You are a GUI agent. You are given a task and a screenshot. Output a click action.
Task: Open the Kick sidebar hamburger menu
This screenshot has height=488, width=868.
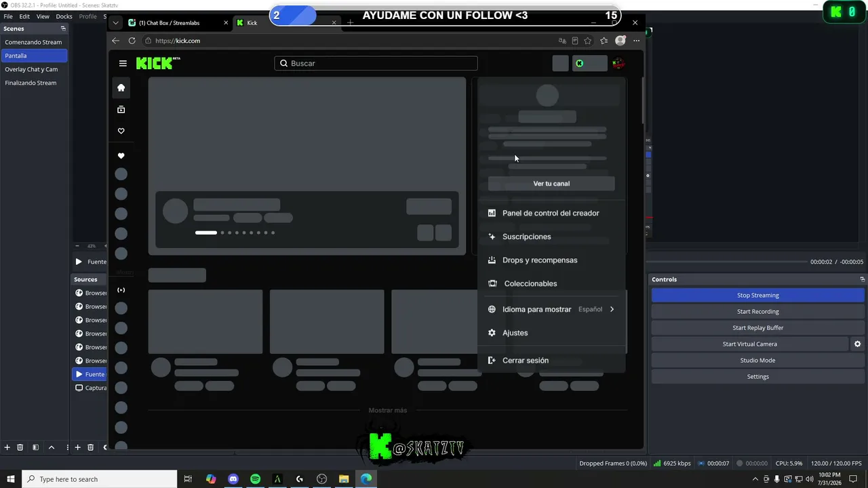click(123, 63)
